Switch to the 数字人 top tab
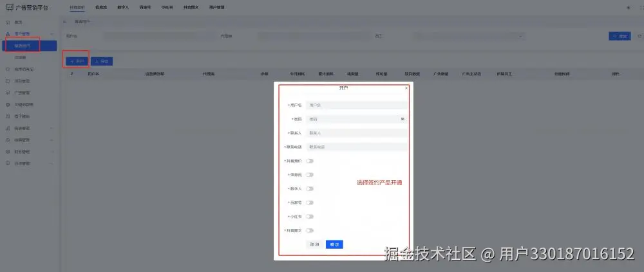The image size is (644, 272). pyautogui.click(x=123, y=7)
